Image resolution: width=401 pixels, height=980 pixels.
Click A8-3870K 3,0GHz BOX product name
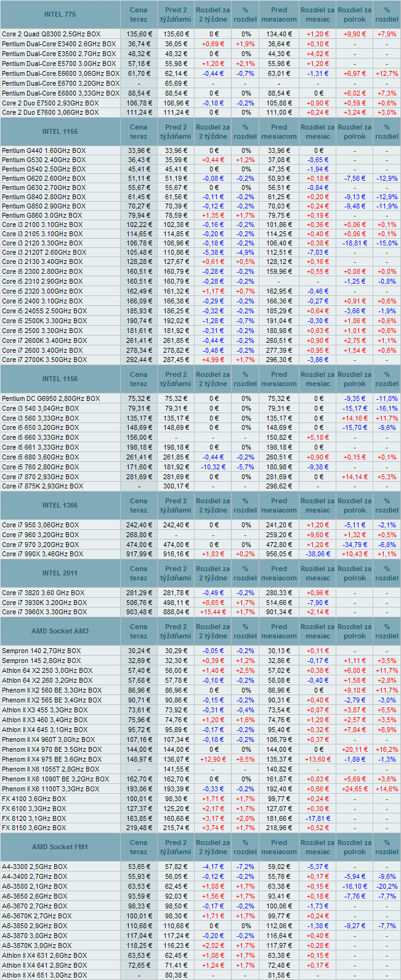[36, 945]
